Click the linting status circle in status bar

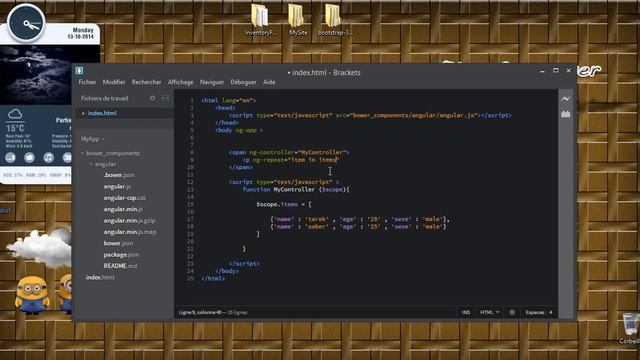[x=512, y=312]
